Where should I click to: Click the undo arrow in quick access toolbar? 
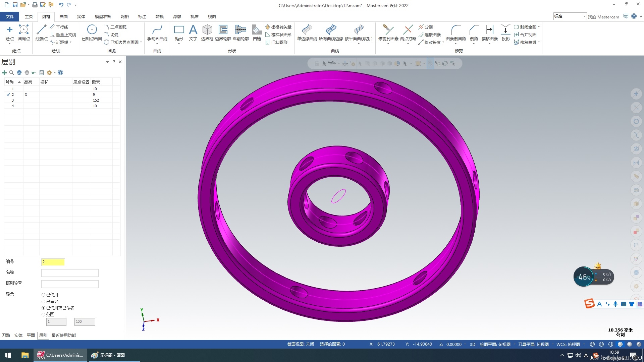pos(61,5)
